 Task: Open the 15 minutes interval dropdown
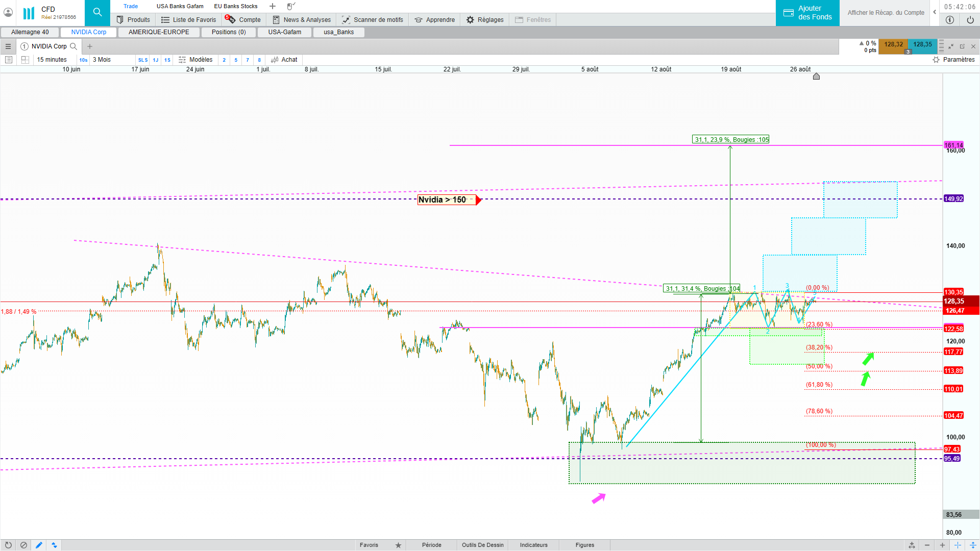52,60
